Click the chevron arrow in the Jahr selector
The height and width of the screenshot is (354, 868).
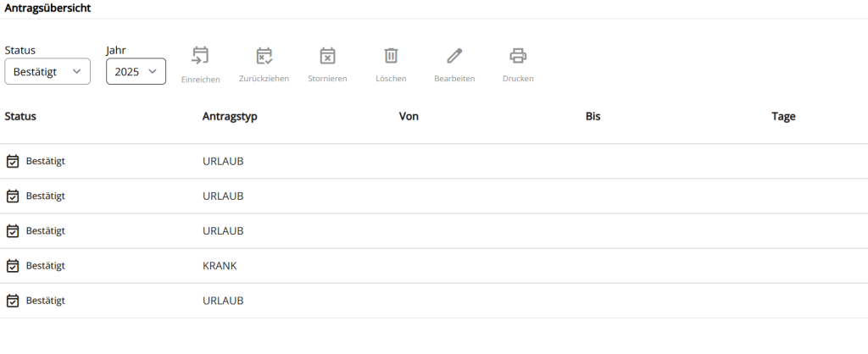153,71
